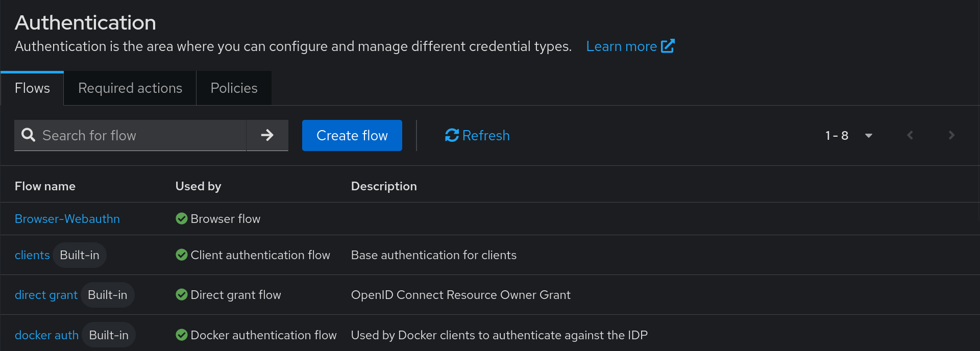Image resolution: width=980 pixels, height=351 pixels.
Task: Click the Flow name column header
Action: (45, 186)
